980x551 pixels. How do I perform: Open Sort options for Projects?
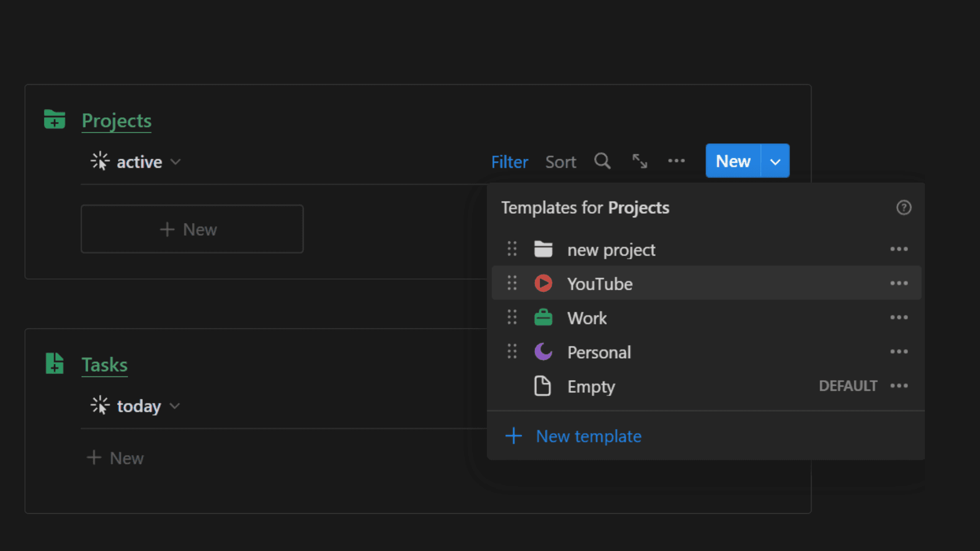point(560,162)
